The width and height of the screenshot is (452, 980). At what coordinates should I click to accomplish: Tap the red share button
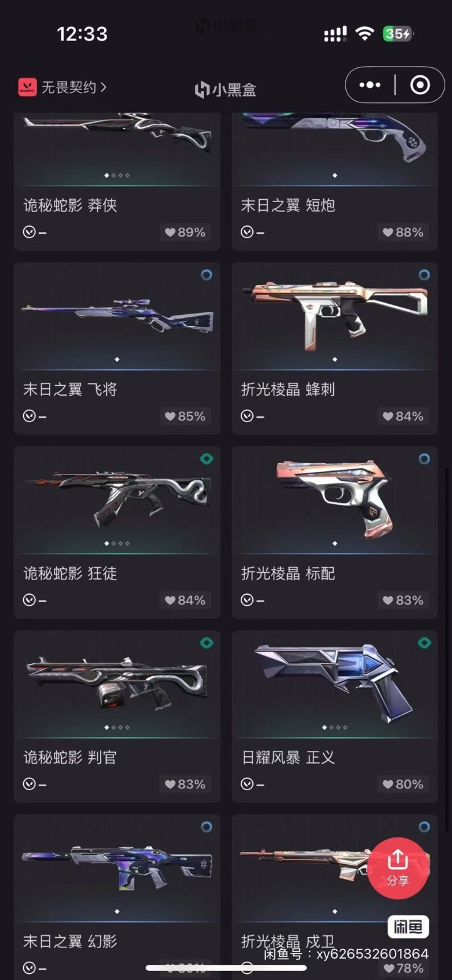397,868
